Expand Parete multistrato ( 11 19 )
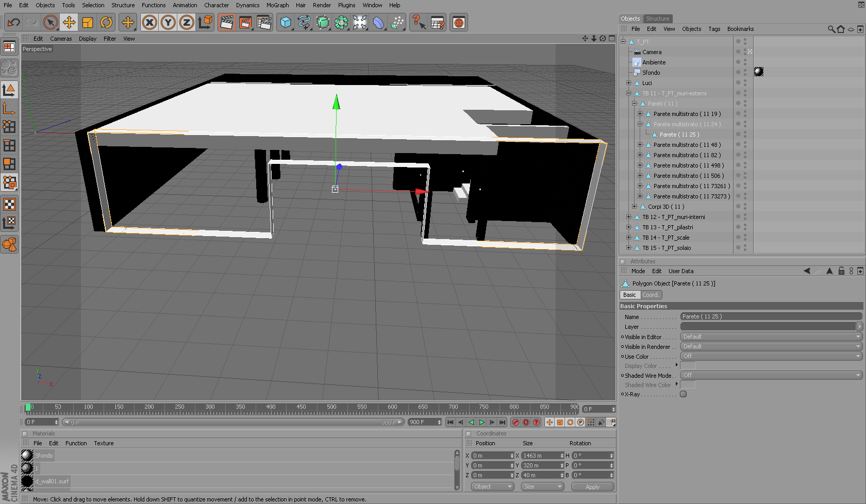 click(x=640, y=114)
